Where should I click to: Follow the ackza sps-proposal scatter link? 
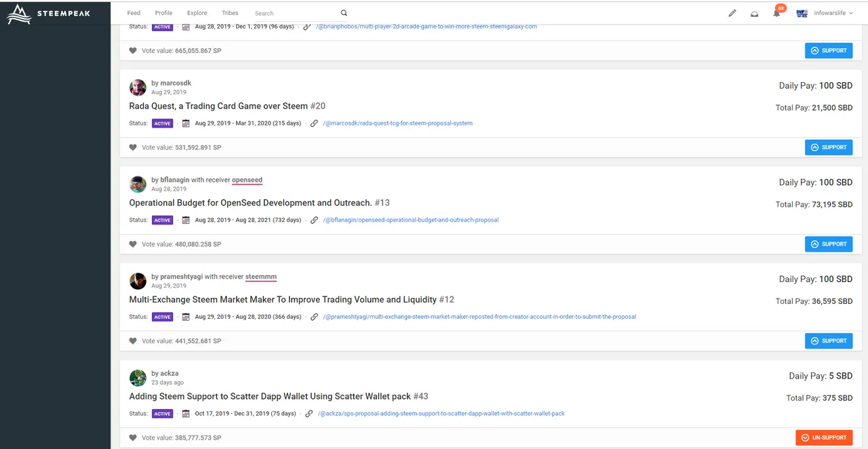click(x=441, y=414)
